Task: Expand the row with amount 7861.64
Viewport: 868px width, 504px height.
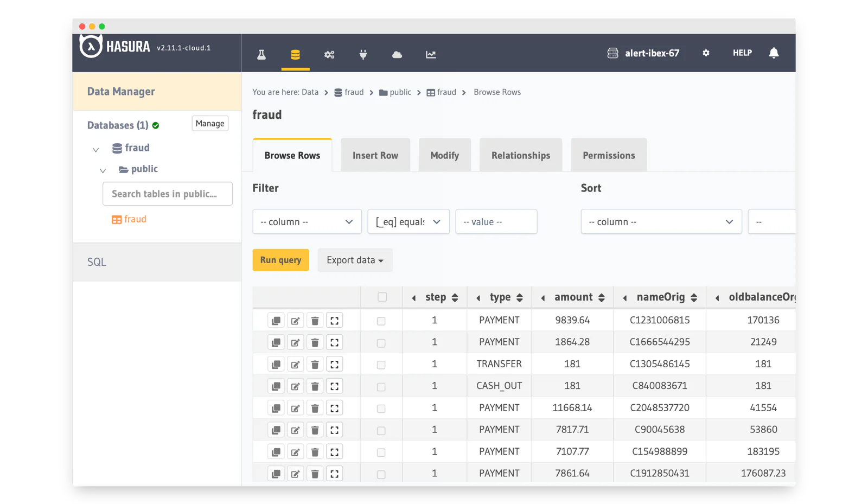Action: tap(335, 474)
